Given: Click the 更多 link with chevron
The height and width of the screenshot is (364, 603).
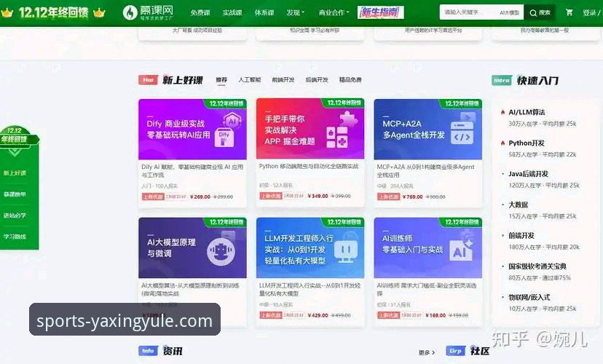Looking at the screenshot, I should pos(427,352).
